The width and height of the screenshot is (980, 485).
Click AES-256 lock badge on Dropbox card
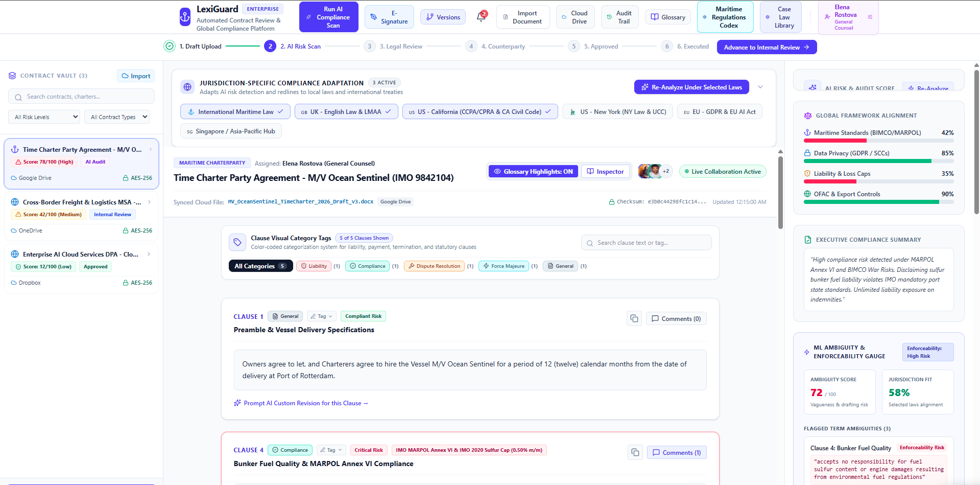(x=137, y=283)
